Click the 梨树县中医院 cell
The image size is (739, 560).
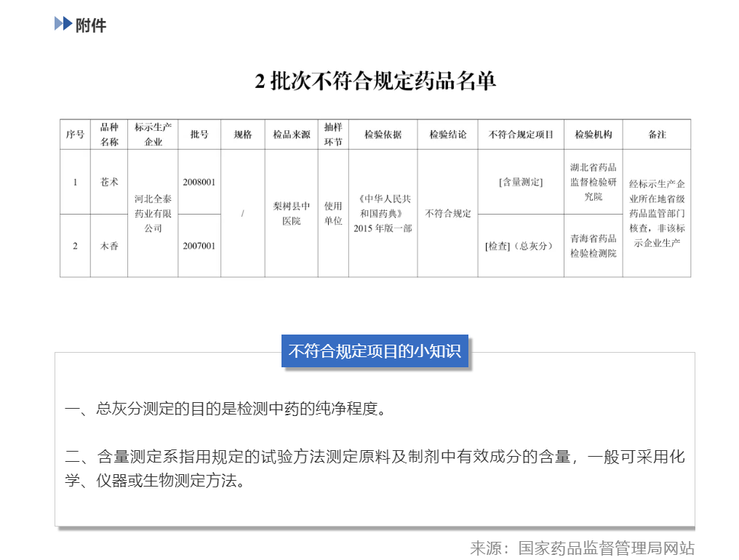pos(291,214)
